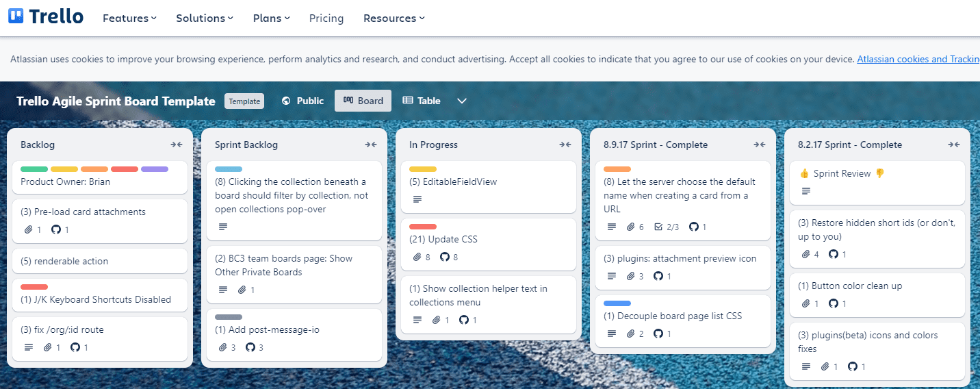Viewport: 980px width, 389px height.
Task: Click gray label on Add post-message-io card
Action: tap(229, 317)
